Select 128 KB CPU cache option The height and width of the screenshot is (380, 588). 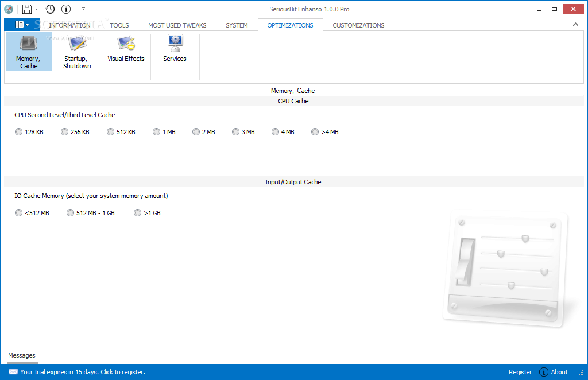point(29,132)
